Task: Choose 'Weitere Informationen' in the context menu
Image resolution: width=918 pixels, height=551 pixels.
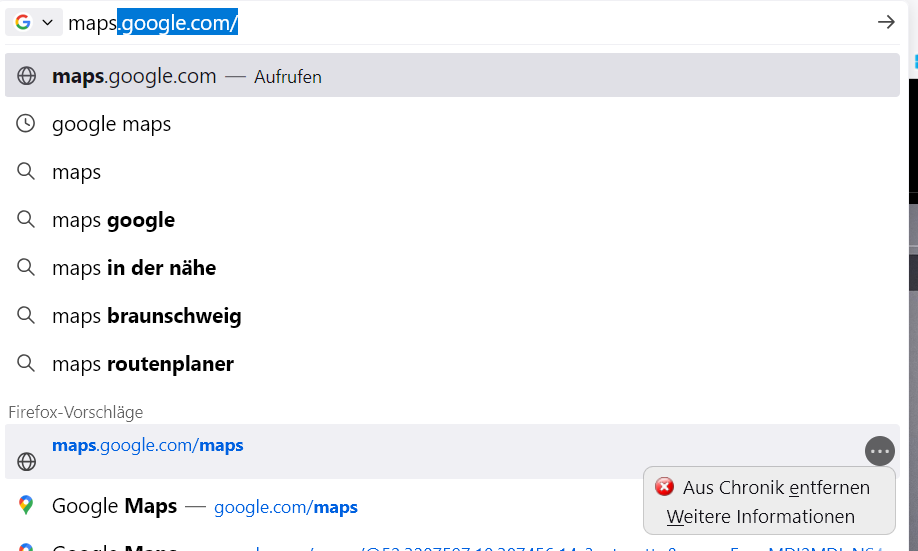Action: (760, 517)
